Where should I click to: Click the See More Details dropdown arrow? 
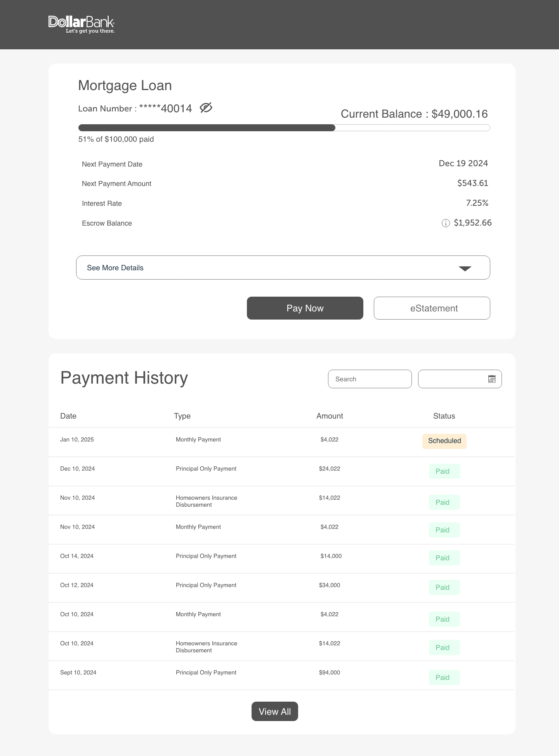[465, 268]
